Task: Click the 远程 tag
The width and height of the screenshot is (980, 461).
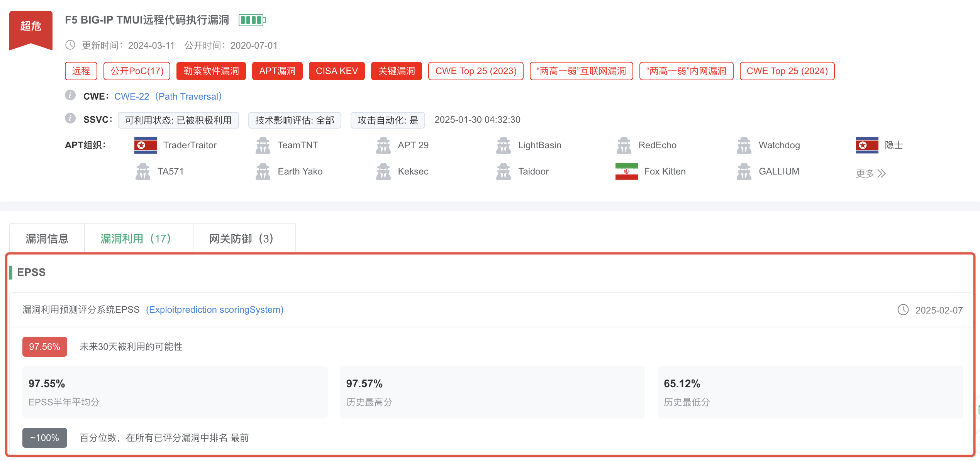Action: 81,71
